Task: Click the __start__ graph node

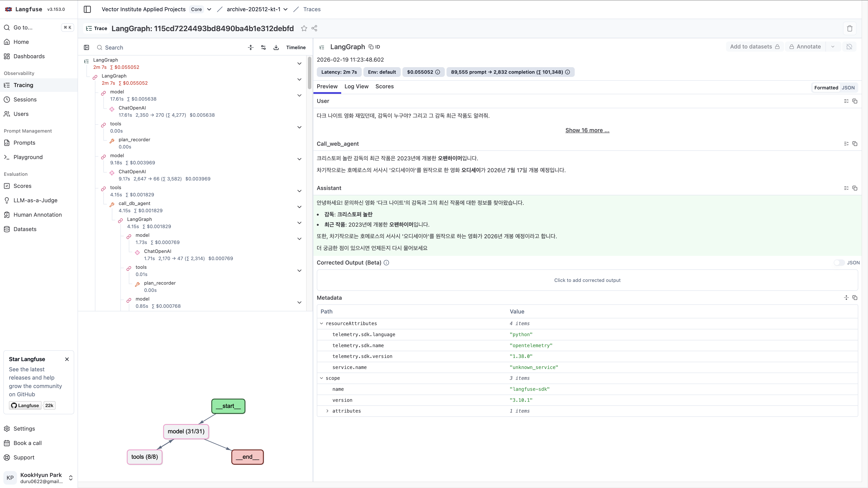Action: (x=228, y=406)
